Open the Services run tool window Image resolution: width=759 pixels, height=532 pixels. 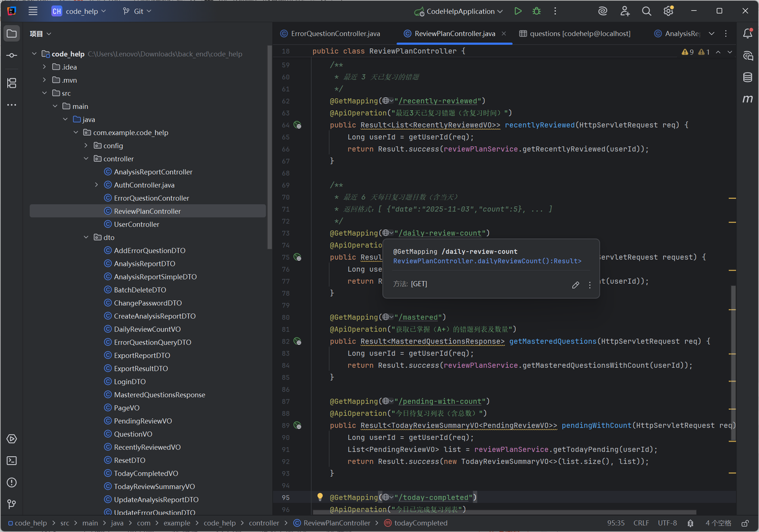click(x=12, y=439)
